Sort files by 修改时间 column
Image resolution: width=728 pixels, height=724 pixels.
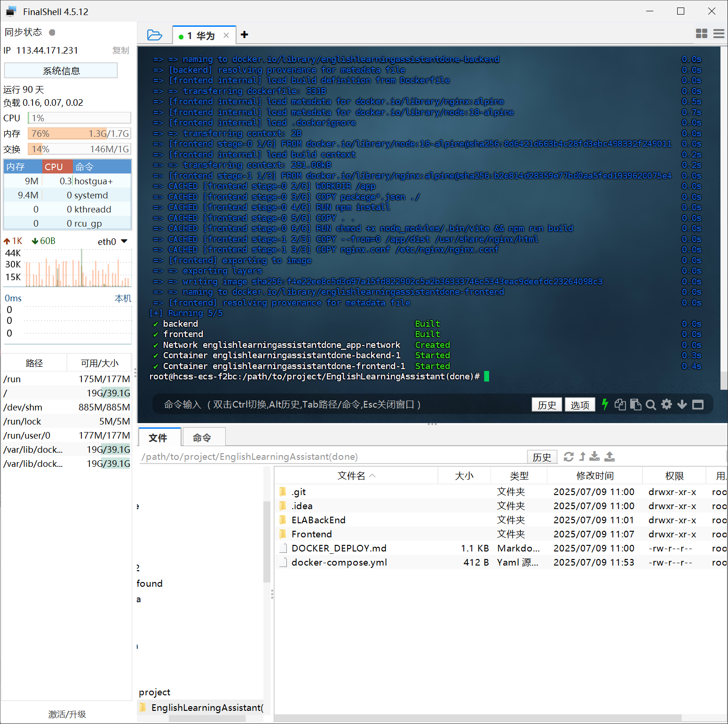(x=595, y=476)
